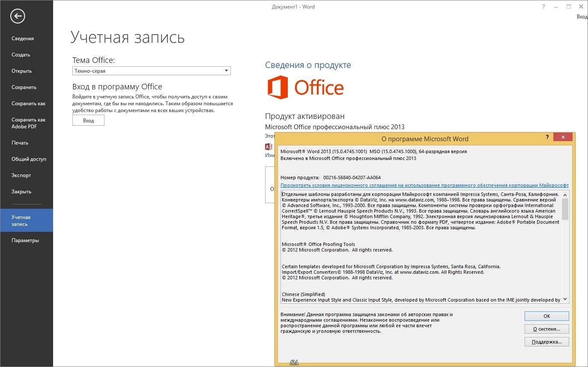Click the Word window help question mark
588x367 pixels.
point(544,6)
